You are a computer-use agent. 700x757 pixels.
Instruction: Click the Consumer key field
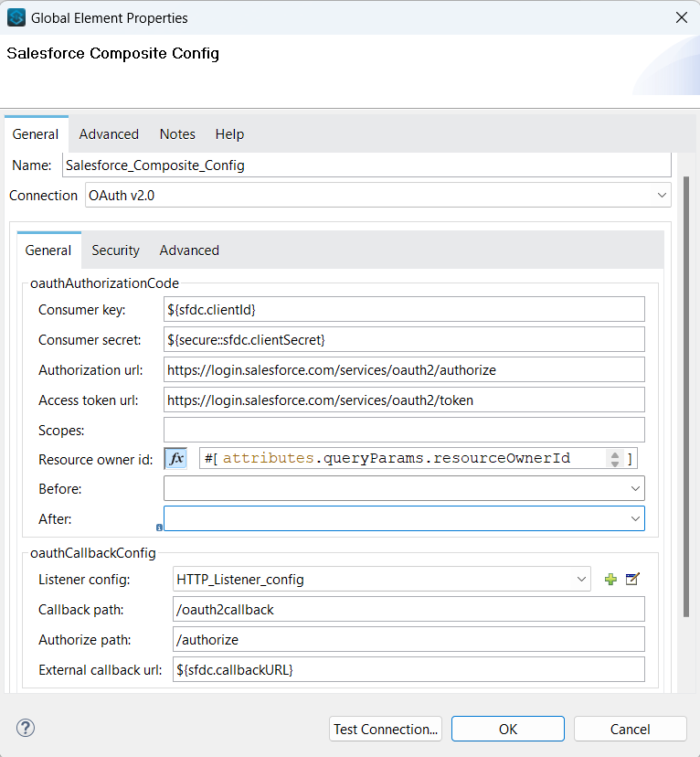tap(404, 310)
